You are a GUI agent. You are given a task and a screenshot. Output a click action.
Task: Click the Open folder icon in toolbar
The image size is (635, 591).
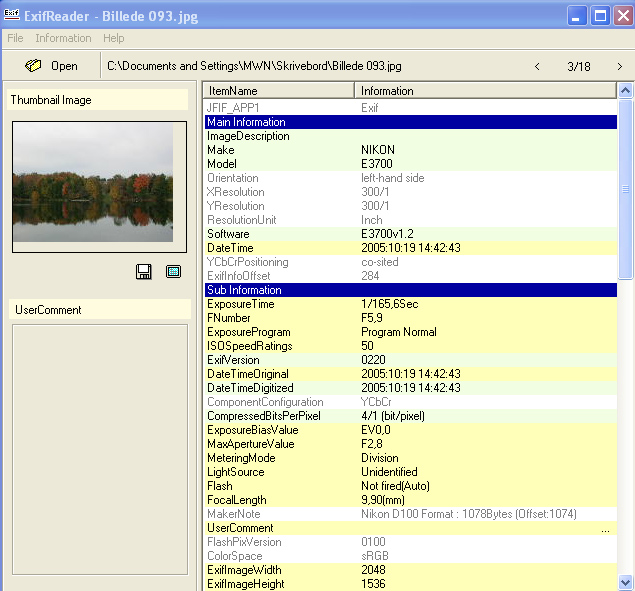click(x=34, y=66)
